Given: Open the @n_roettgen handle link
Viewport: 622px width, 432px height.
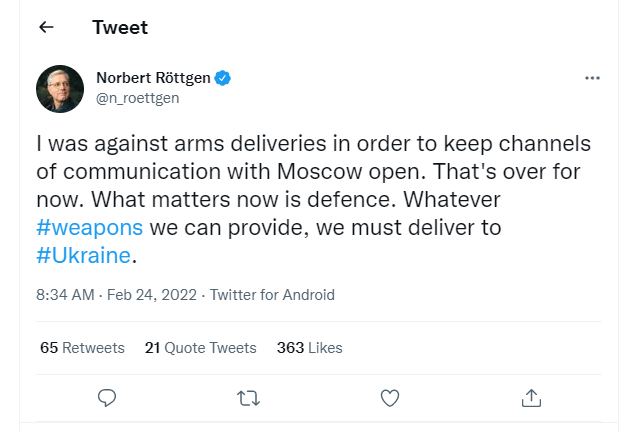Looking at the screenshot, I should 138,98.
